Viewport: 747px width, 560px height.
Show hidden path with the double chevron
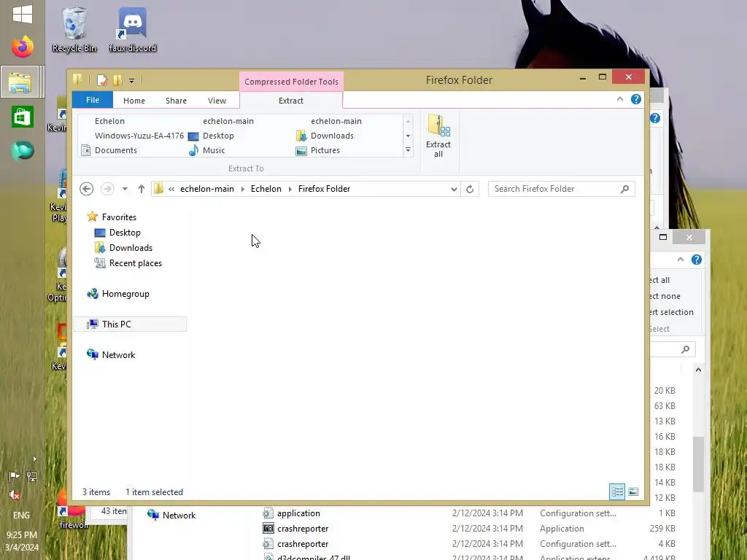click(x=171, y=189)
